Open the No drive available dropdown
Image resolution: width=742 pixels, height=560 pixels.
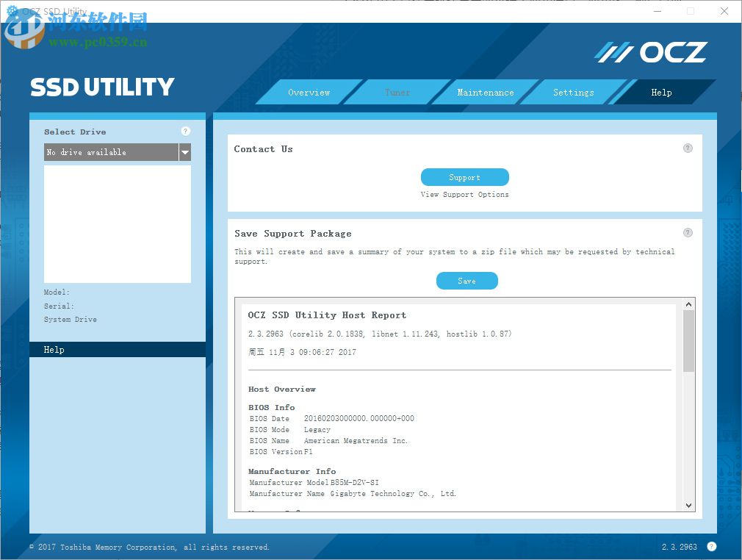click(x=110, y=152)
